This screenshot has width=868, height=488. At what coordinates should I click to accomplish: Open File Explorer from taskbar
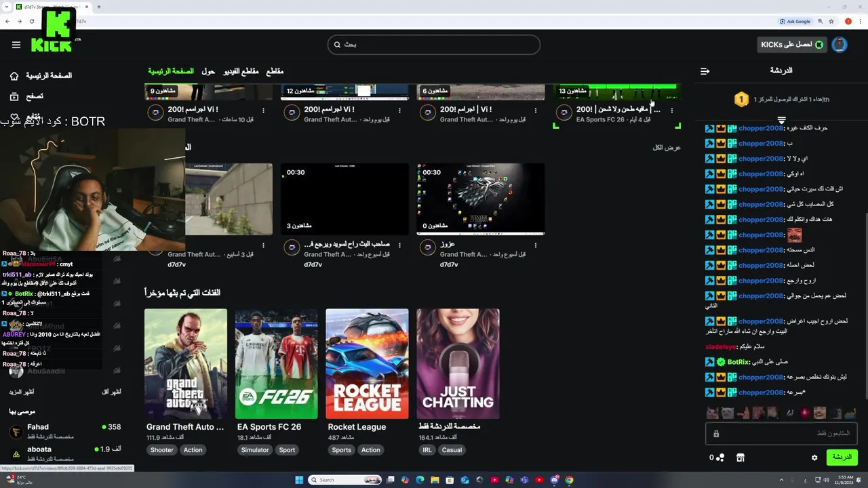435,480
